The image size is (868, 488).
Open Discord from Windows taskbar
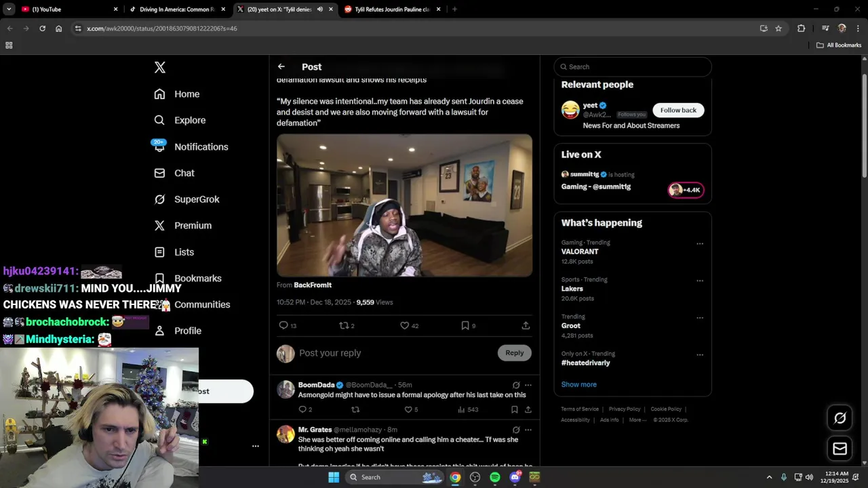click(x=515, y=477)
